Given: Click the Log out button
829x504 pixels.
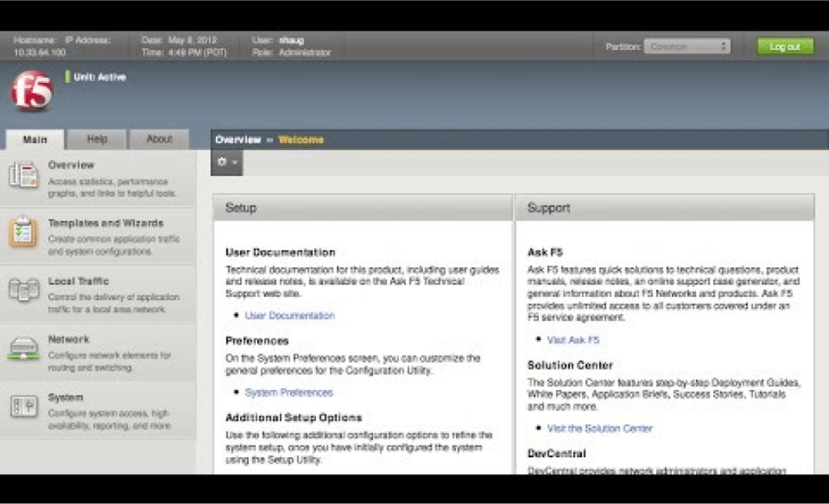Looking at the screenshot, I should coord(785,46).
